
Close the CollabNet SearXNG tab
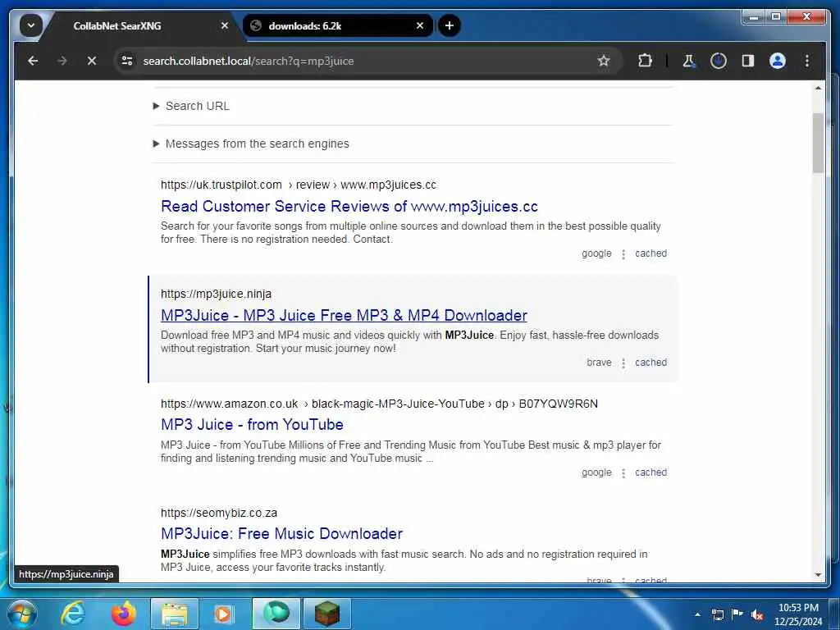(225, 25)
